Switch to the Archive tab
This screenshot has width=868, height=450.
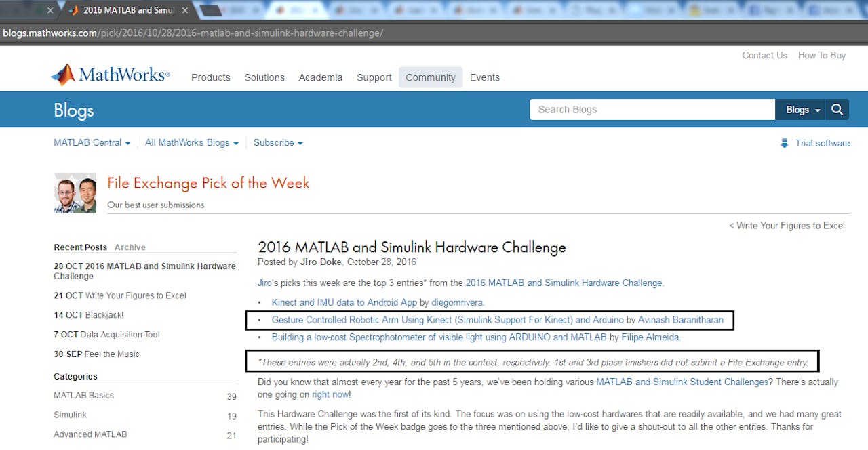pyautogui.click(x=130, y=247)
